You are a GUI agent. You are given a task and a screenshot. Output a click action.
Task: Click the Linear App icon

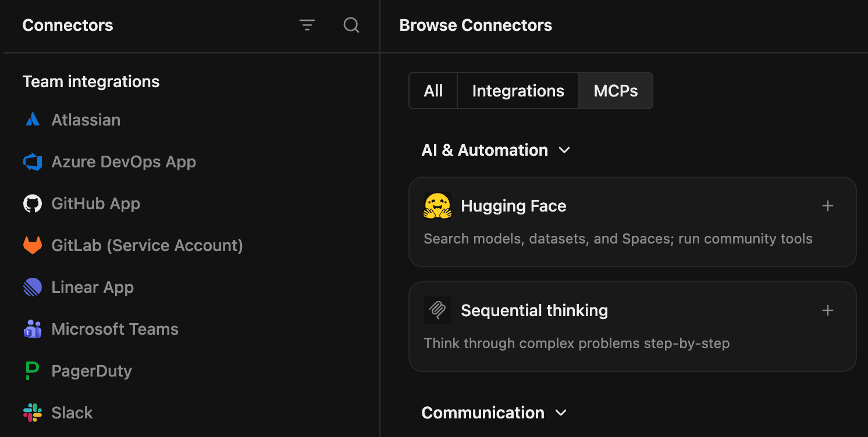pos(33,287)
